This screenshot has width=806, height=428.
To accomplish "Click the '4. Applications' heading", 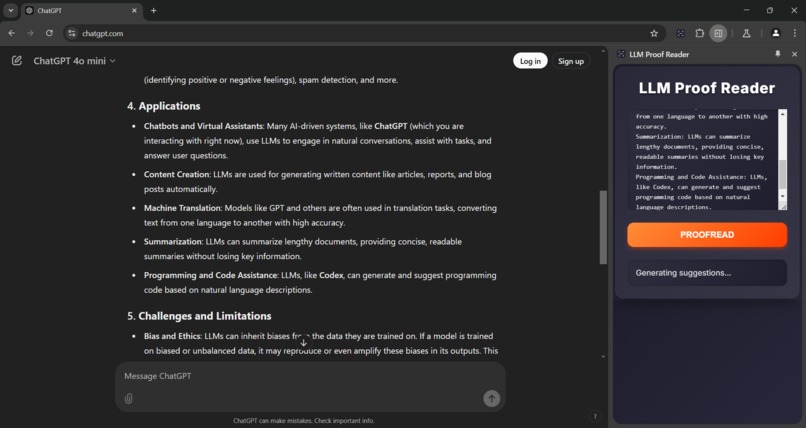I will pyautogui.click(x=163, y=106).
